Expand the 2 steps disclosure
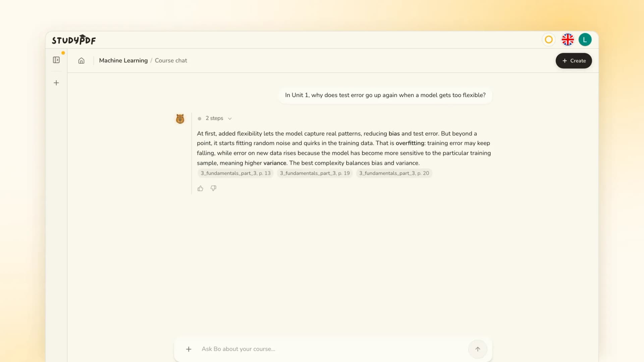 coord(215,118)
